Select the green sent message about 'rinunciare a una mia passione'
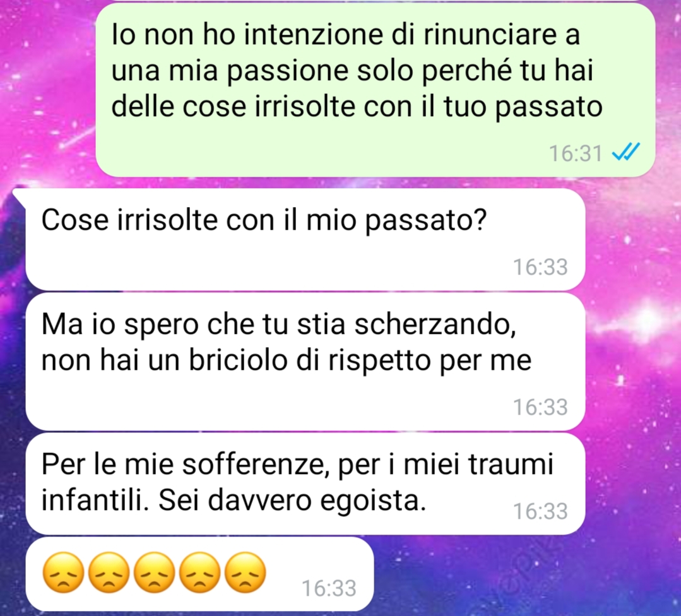 pos(376,90)
